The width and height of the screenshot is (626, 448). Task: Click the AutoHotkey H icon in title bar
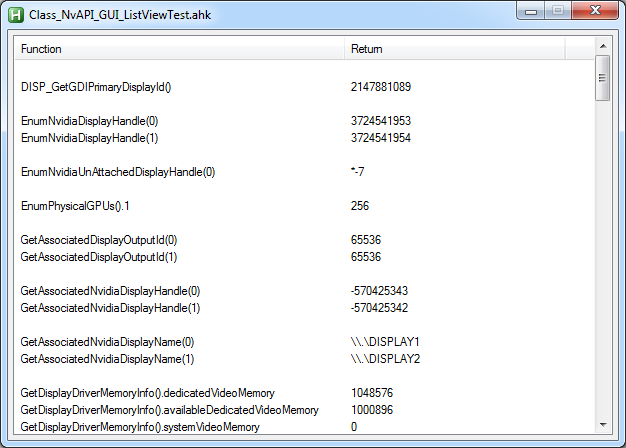(x=16, y=15)
